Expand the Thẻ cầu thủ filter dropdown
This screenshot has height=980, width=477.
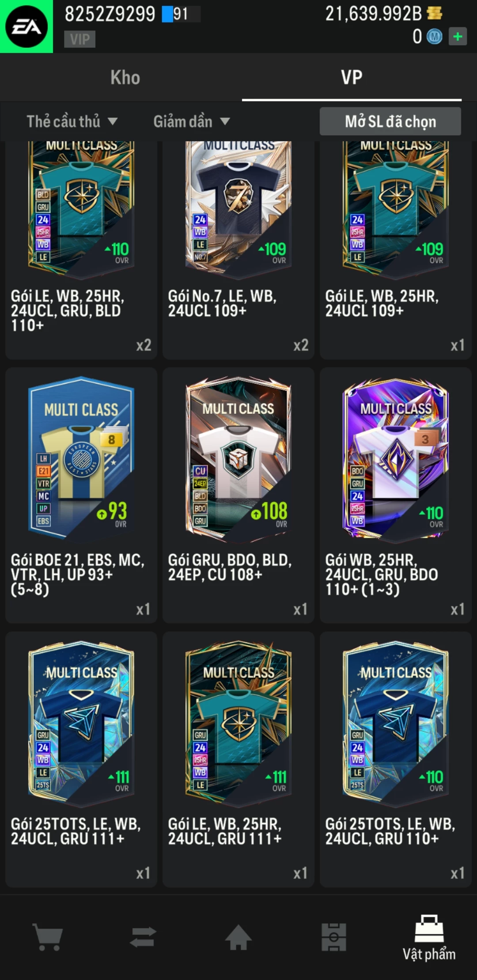point(72,121)
